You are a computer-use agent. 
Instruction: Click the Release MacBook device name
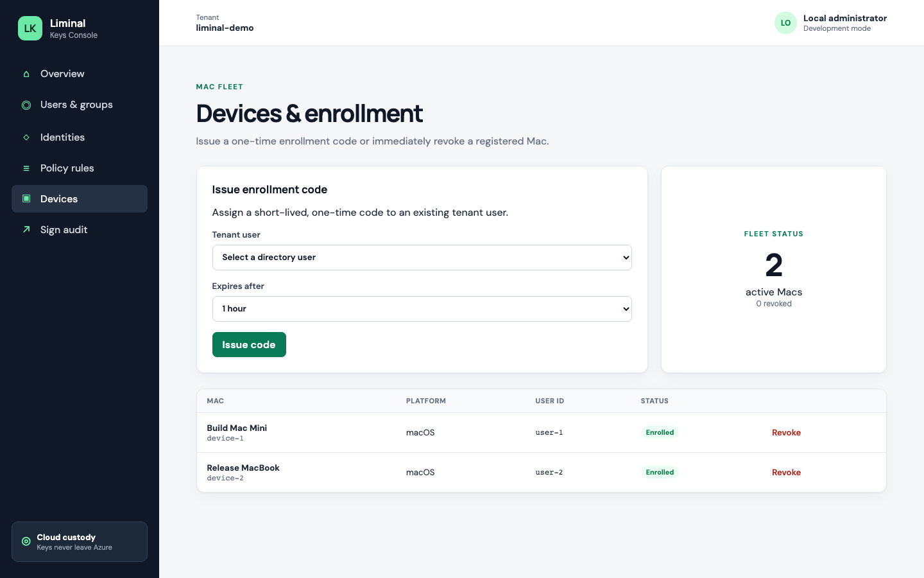243,468
